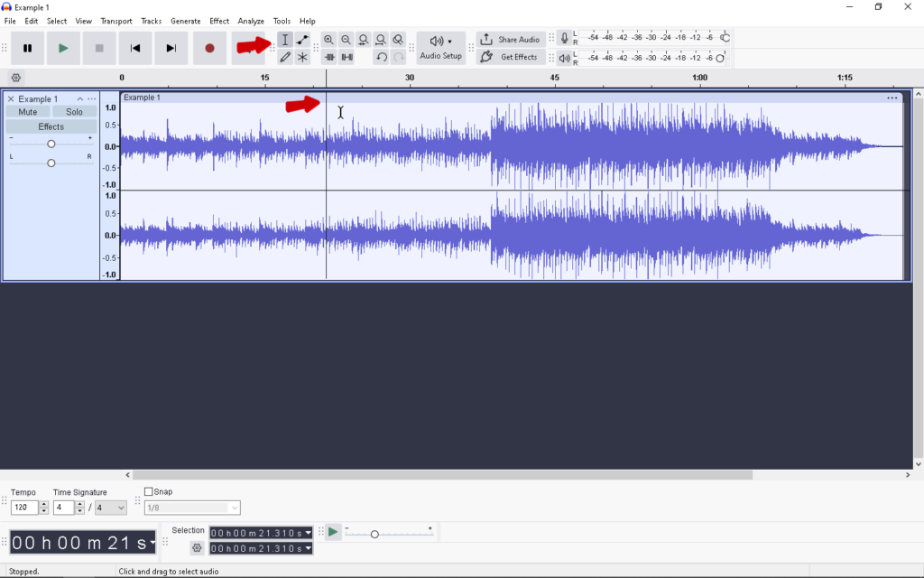Viewport: 924px width, 578px height.
Task: Select the Envelope tool
Action: (x=302, y=40)
